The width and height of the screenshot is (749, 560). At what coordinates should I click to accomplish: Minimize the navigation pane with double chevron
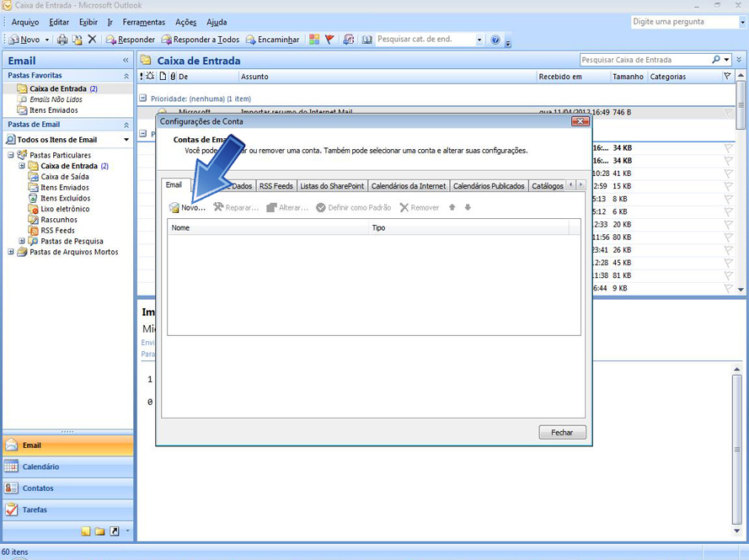click(x=126, y=60)
